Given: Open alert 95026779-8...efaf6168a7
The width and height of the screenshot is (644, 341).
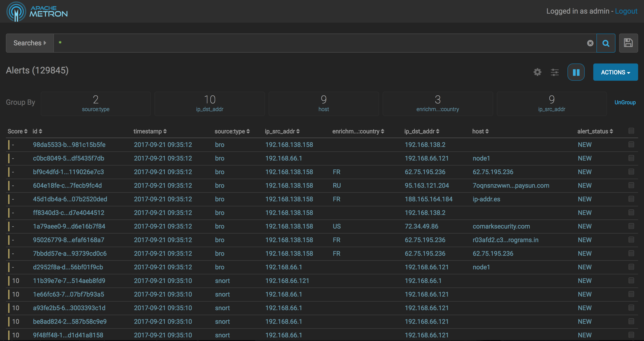Looking at the screenshot, I should coord(69,240).
